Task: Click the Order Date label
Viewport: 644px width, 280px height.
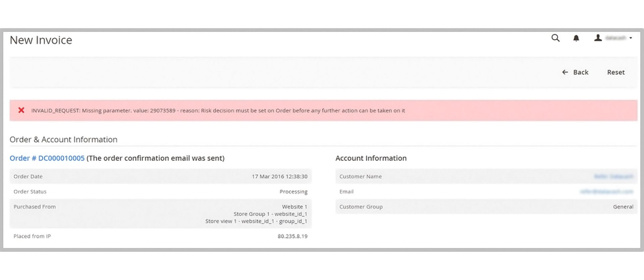Action: click(28, 176)
